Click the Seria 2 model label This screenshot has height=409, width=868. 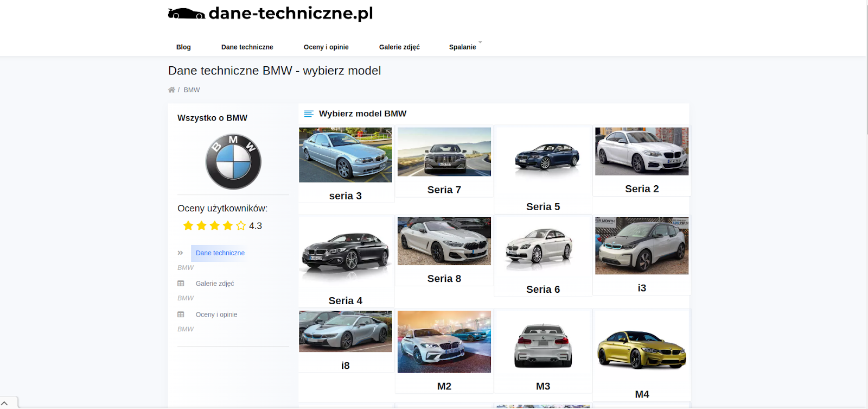tap(642, 189)
